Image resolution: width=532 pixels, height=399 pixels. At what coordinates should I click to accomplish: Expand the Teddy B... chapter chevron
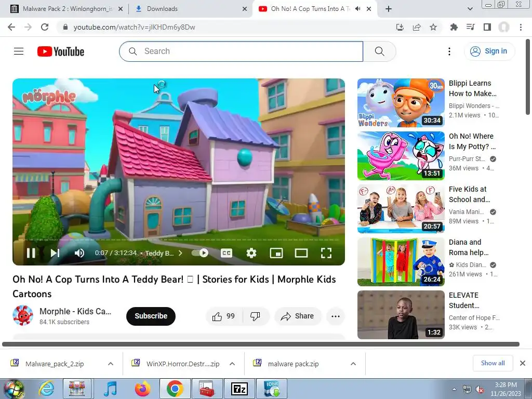point(180,253)
